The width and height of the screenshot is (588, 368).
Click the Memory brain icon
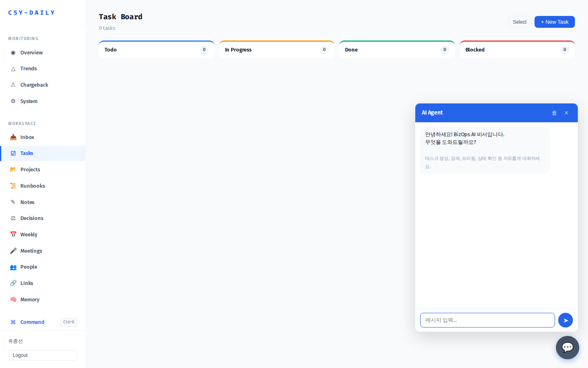click(x=13, y=299)
